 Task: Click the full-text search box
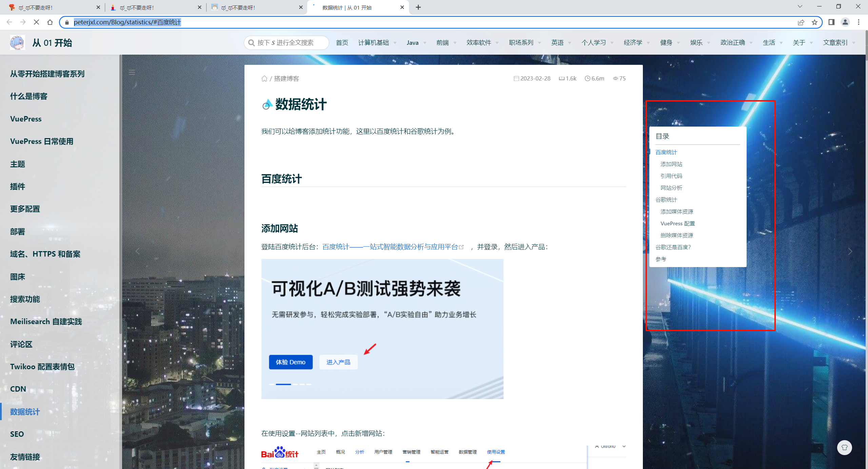coord(286,43)
